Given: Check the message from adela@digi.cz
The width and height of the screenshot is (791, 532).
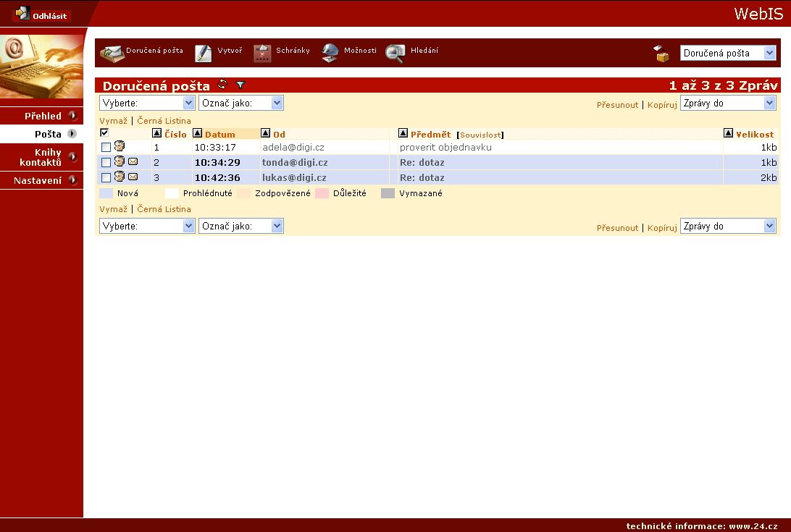Looking at the screenshot, I should (x=106, y=147).
